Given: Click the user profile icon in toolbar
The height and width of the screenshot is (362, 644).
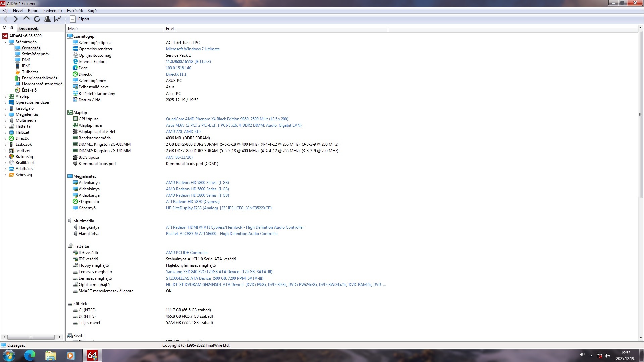Looking at the screenshot, I should click(47, 19).
